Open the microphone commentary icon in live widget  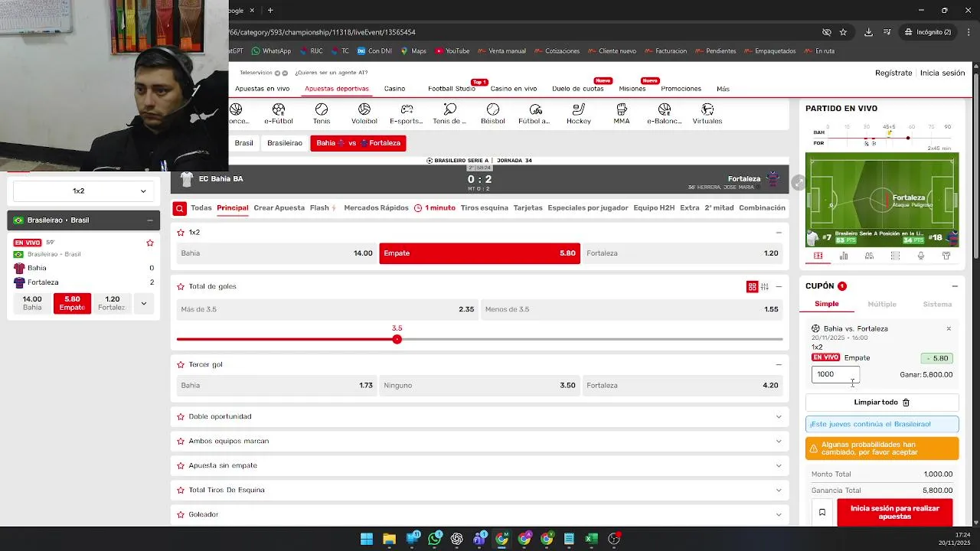920,256
